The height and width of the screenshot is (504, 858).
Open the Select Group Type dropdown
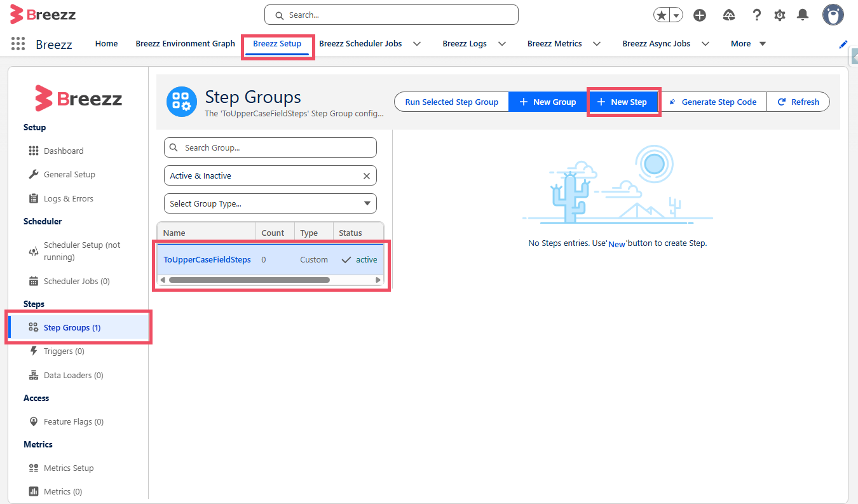click(x=270, y=203)
